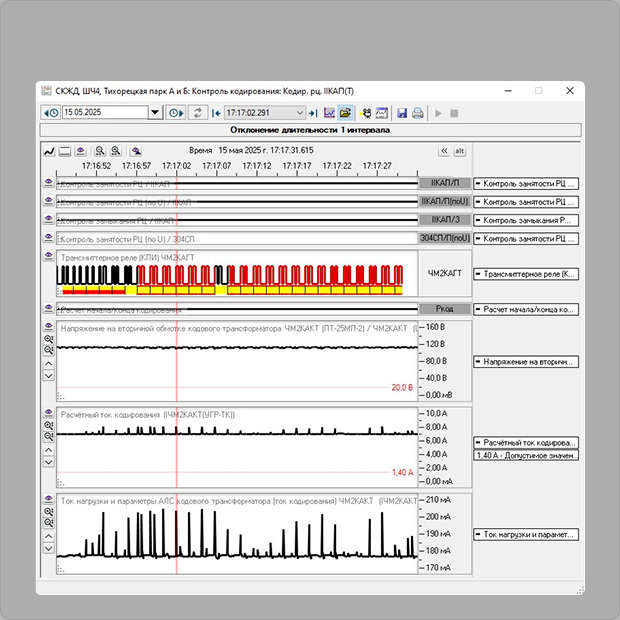This screenshot has width=620, height=620.
Task: Stop playback with the square icon
Action: tap(454, 113)
